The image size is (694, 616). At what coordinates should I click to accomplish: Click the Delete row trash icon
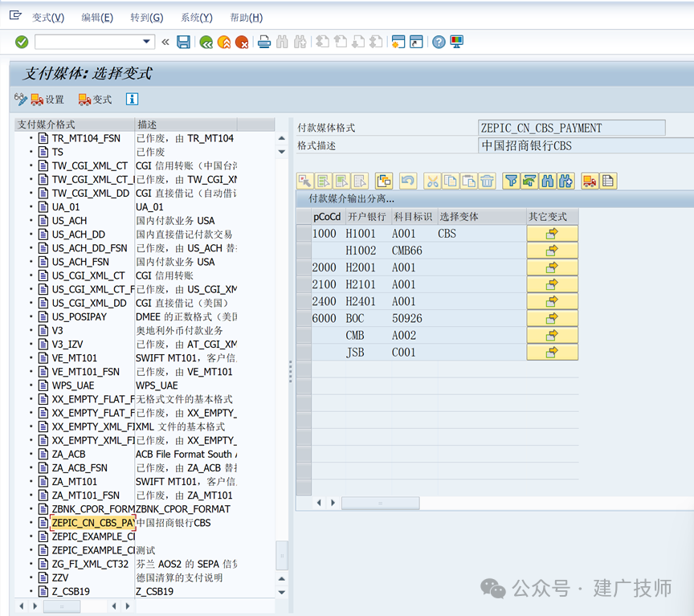pos(487,181)
